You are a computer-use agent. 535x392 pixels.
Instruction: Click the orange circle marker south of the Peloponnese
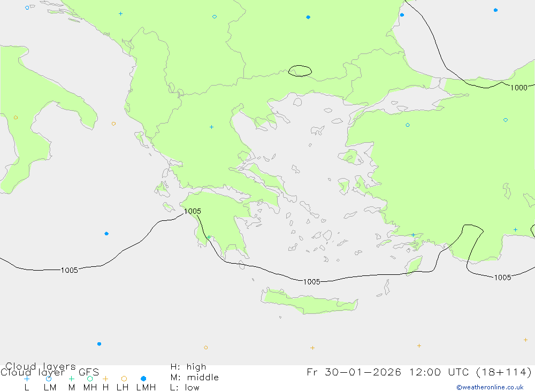click(x=206, y=348)
